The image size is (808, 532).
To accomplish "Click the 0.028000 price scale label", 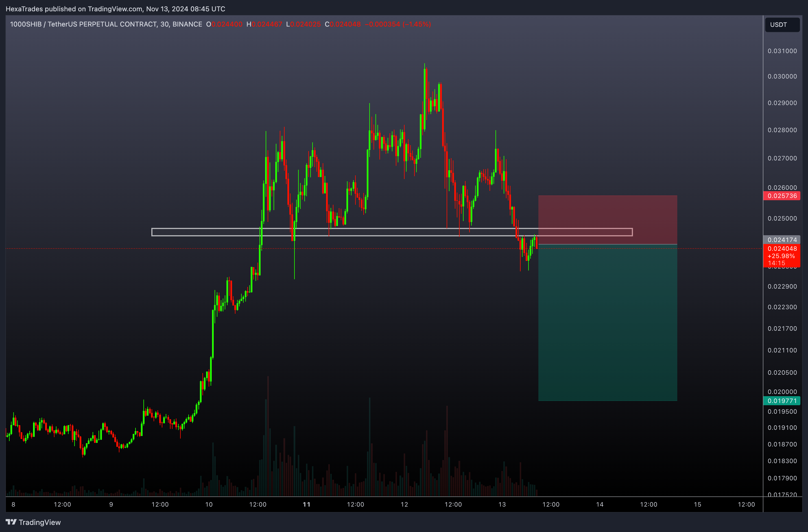I will click(x=782, y=130).
